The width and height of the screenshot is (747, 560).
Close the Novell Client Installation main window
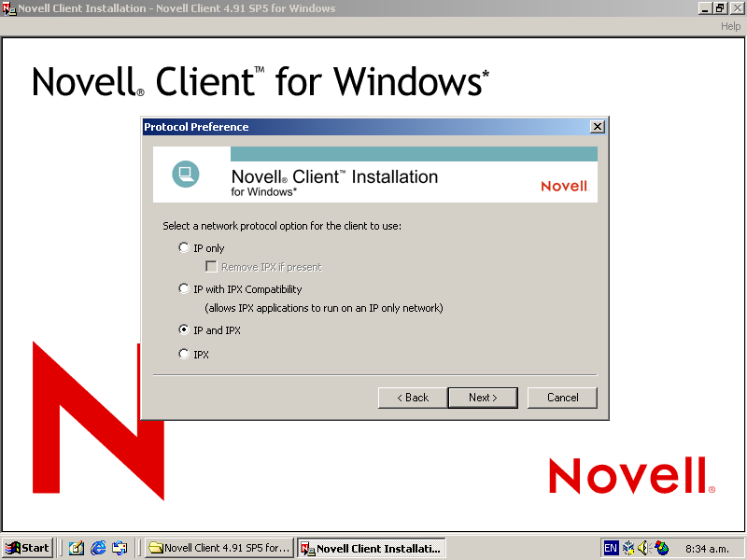pos(737,8)
